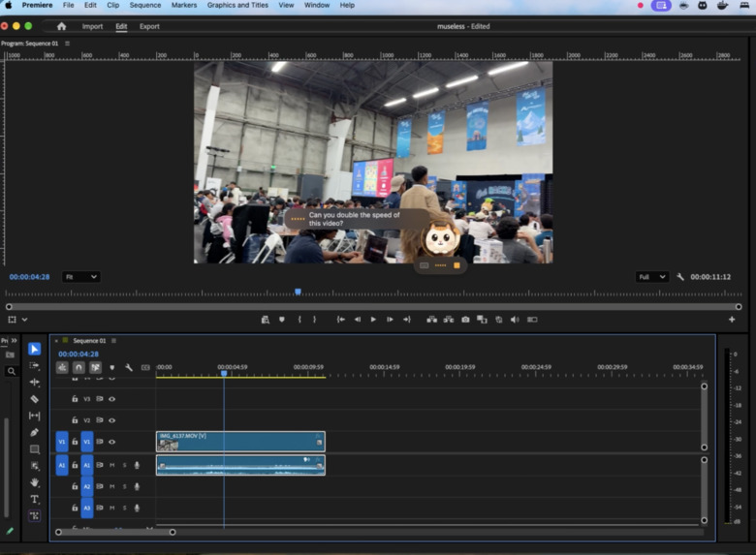Toggle the lock on track V3
The width and height of the screenshot is (756, 555).
click(x=75, y=398)
